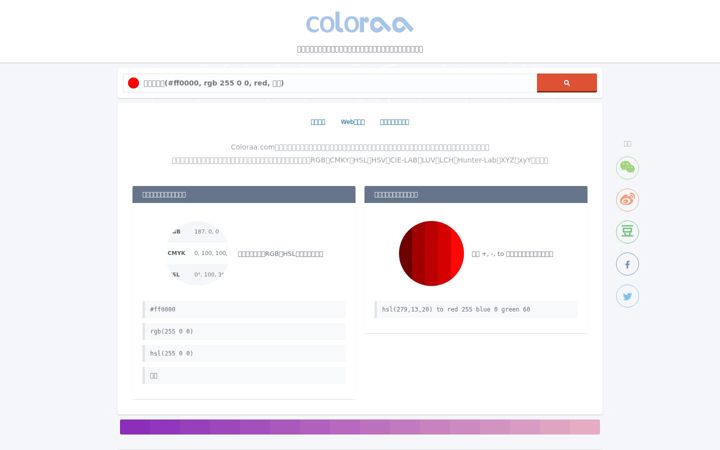
Task: Select the last example row under hsl
Action: pos(244,376)
